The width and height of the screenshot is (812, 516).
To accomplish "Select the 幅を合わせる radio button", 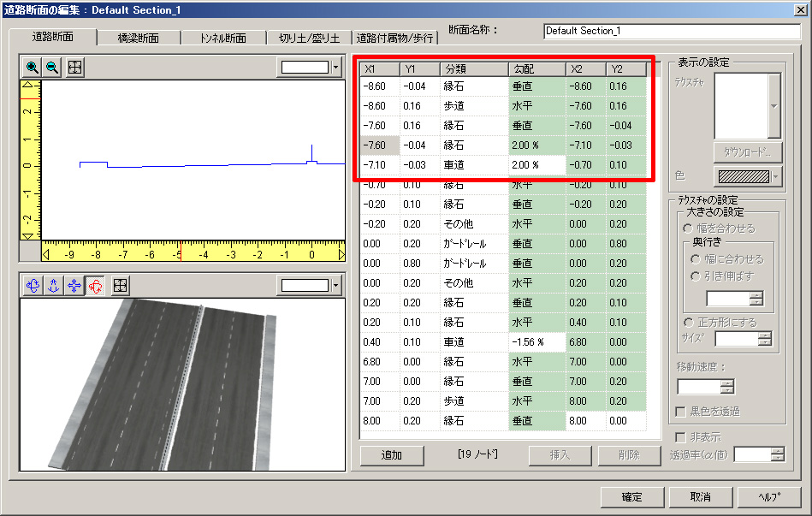I will pyautogui.click(x=689, y=228).
